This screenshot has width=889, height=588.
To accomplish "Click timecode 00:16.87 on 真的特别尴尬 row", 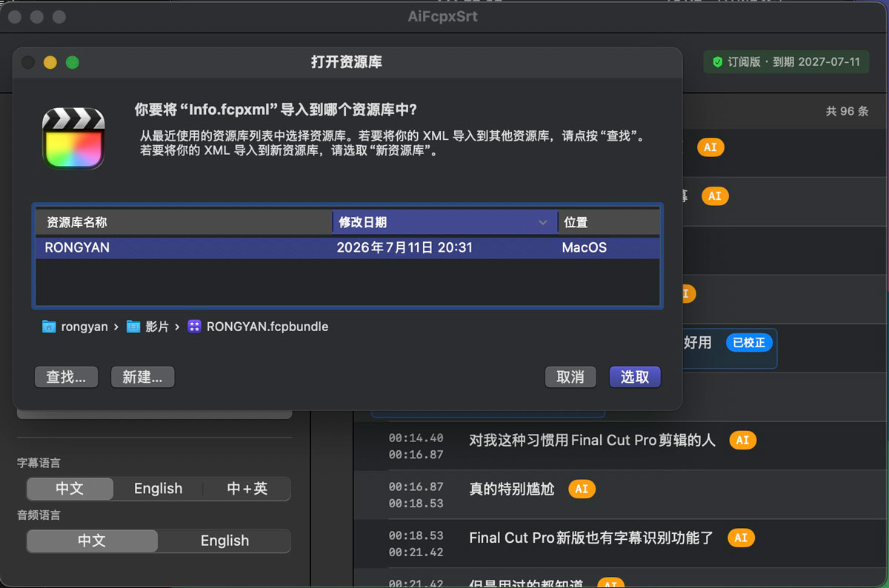I will point(416,487).
